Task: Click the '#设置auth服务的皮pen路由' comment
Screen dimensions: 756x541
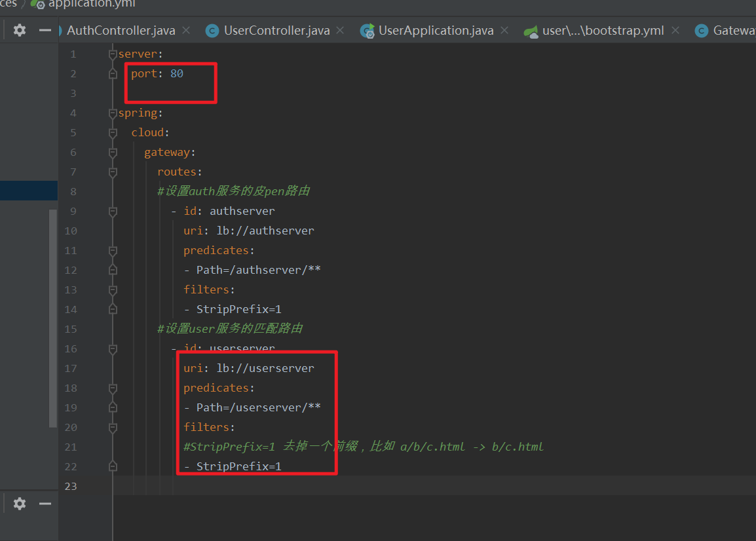Action: click(x=233, y=191)
